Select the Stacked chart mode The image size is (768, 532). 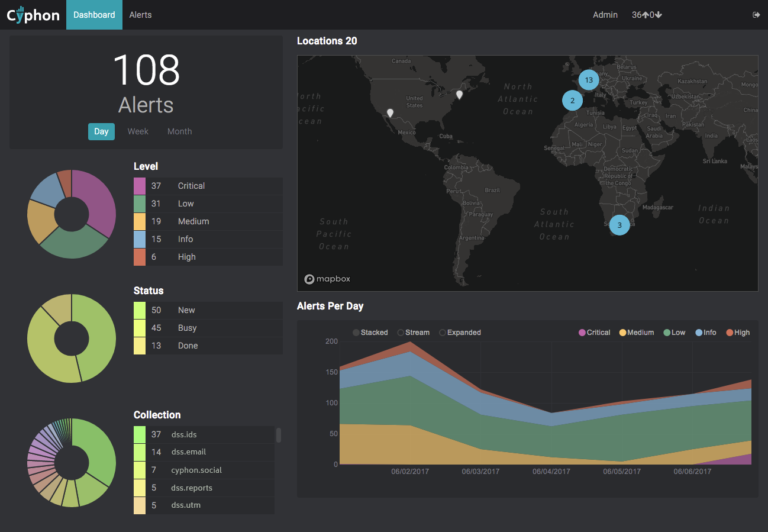pos(370,333)
